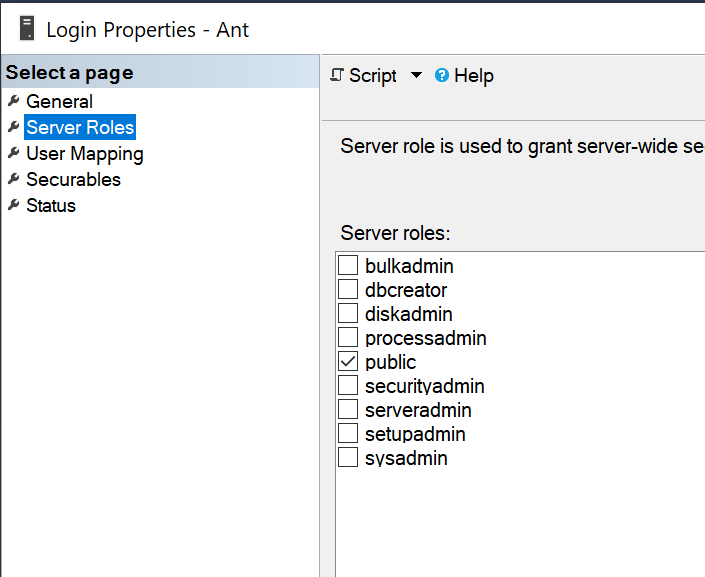The height and width of the screenshot is (577, 705).
Task: Enable the bulkadmin server role checkbox
Action: tap(348, 266)
